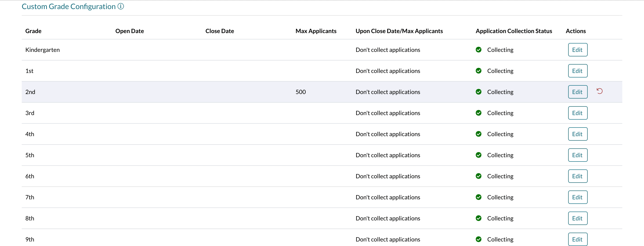Click green check icon in 1st grade row
Screen dimensions: 644x246
pyautogui.click(x=479, y=71)
